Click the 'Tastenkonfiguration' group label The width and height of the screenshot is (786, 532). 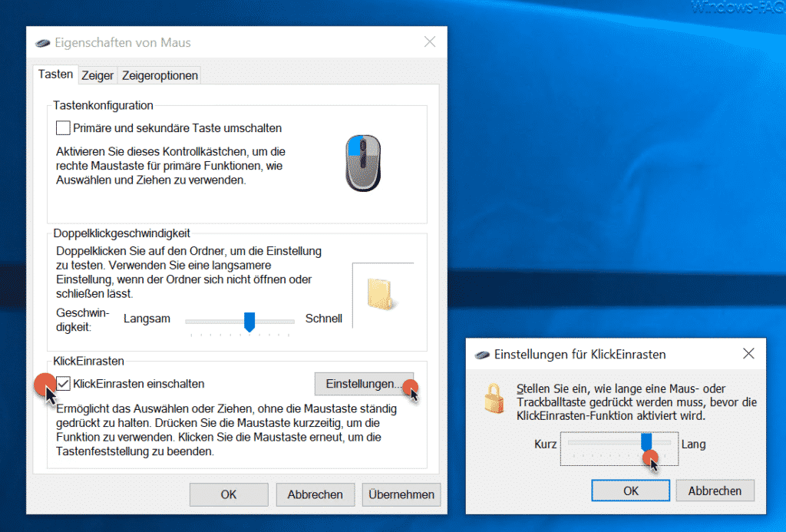pos(104,106)
